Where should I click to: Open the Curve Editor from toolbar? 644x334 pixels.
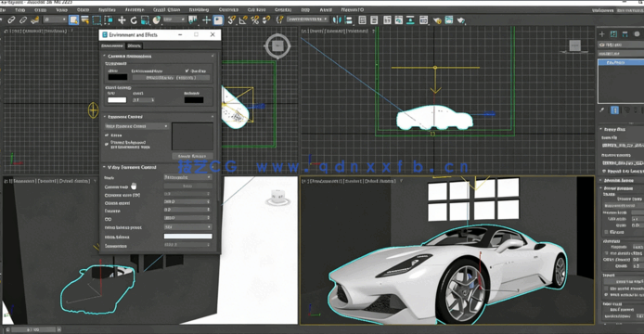(399, 19)
